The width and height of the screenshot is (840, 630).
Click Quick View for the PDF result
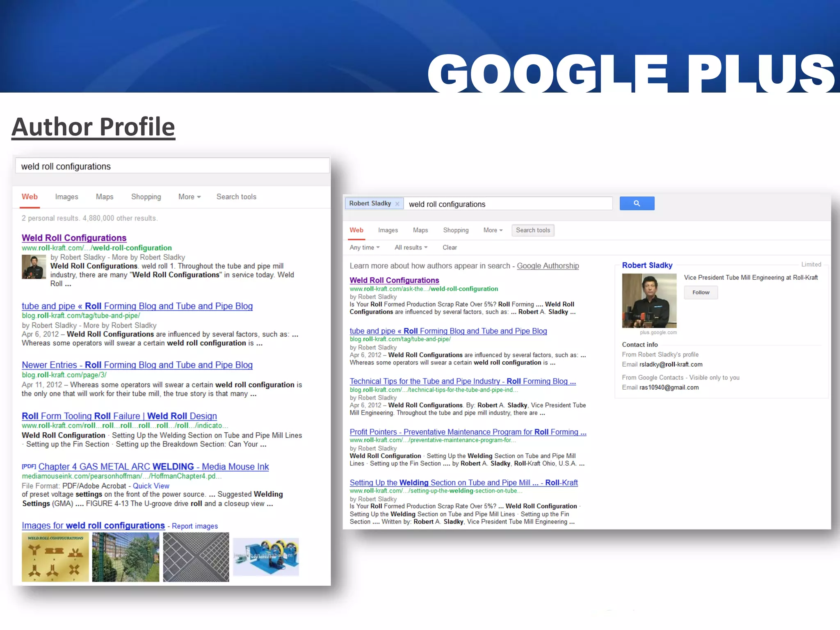pyautogui.click(x=151, y=486)
